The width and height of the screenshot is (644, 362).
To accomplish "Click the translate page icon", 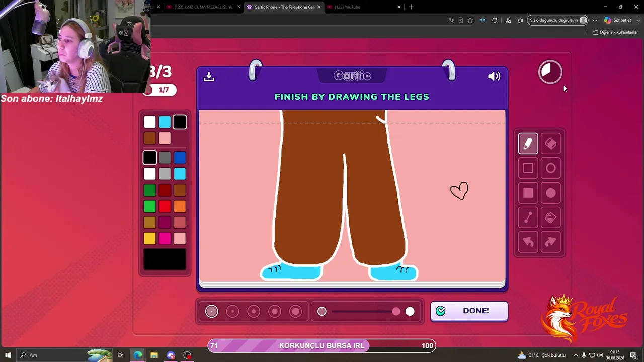I will tap(451, 20).
